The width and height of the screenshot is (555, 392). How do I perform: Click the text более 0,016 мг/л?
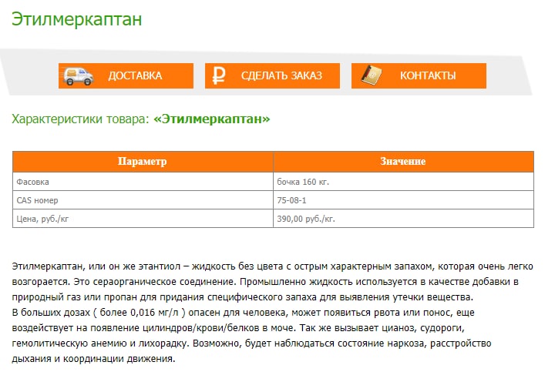pyautogui.click(x=139, y=313)
